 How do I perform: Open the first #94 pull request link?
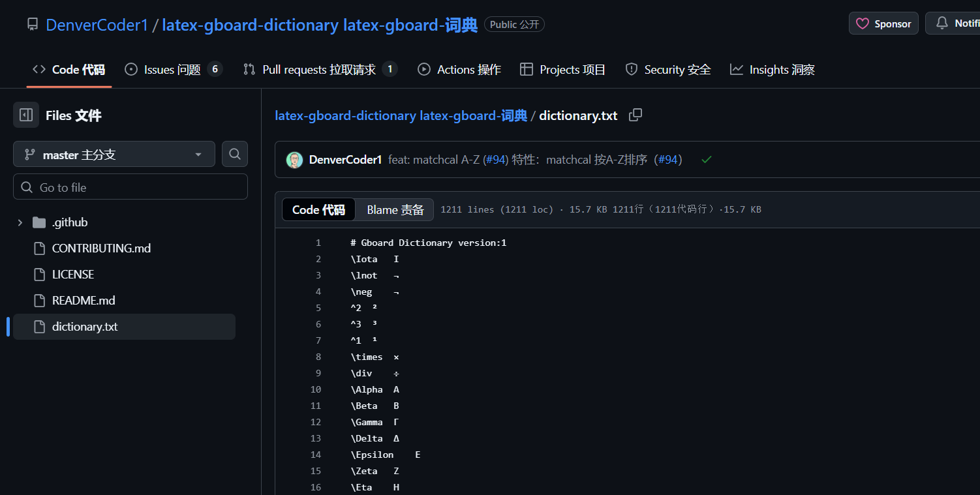(497, 160)
